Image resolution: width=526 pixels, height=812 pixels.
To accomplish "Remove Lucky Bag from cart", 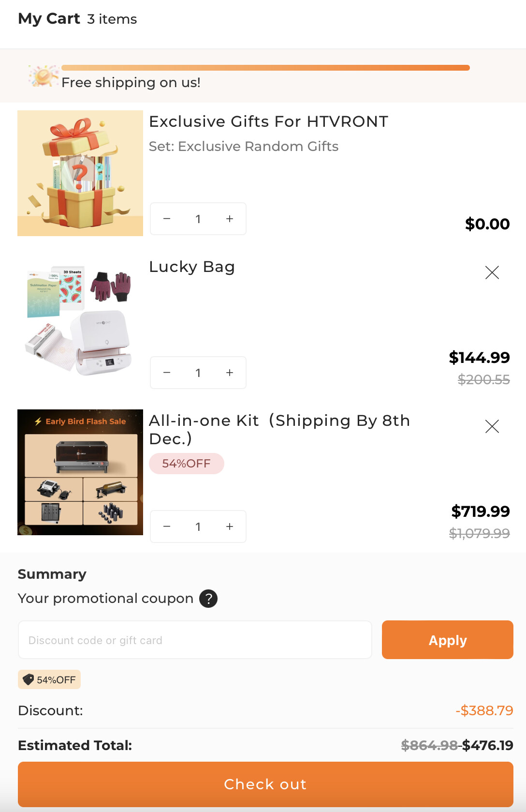I will click(492, 272).
